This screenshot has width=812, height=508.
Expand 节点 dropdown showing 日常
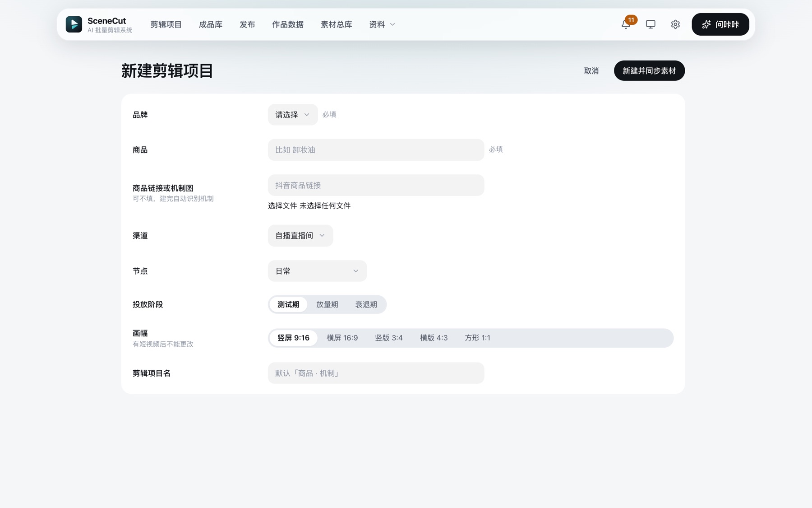coord(318,271)
